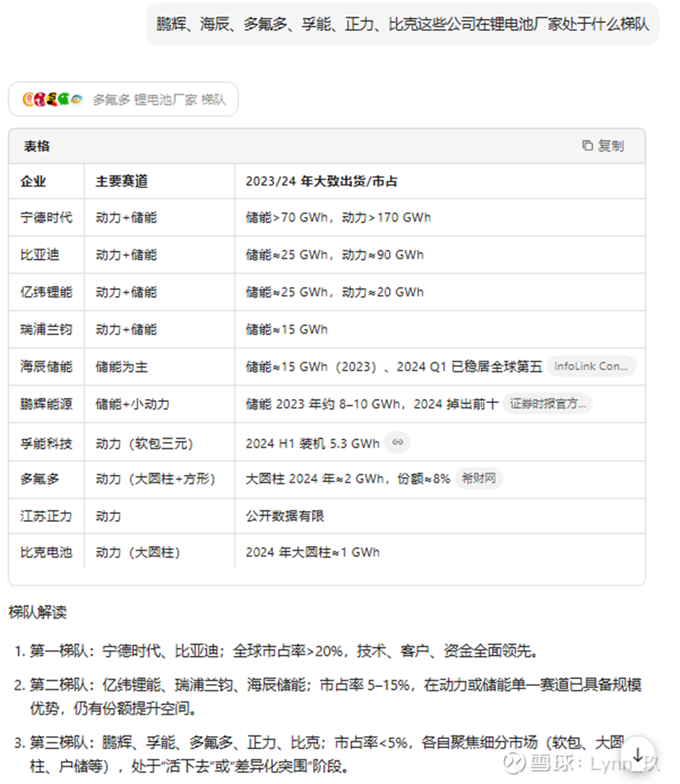Viewport: 680px width, 784px height.
Task: Select the 瑞浦兰钧 table cell
Action: coord(46,329)
